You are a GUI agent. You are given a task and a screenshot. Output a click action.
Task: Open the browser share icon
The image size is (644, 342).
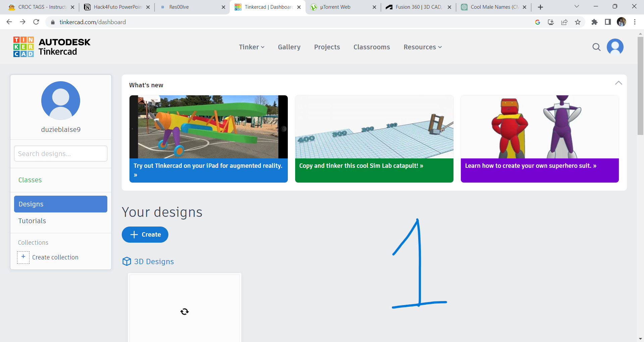pyautogui.click(x=564, y=22)
